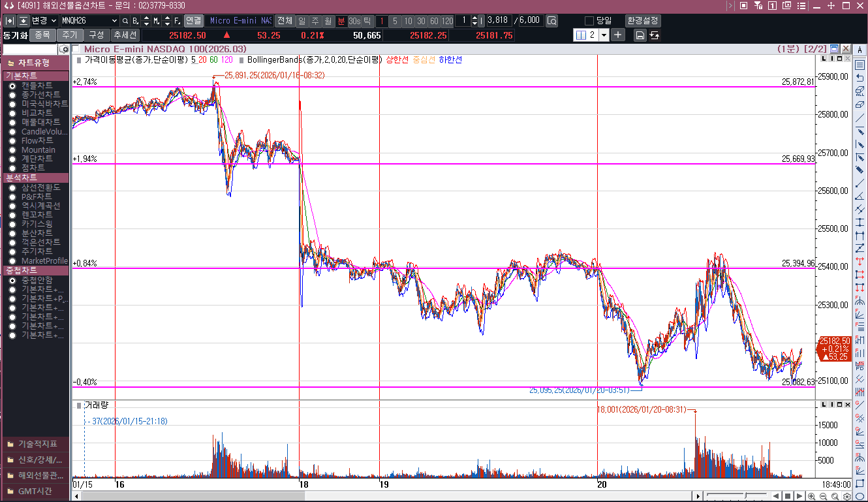The width and height of the screenshot is (868, 502).
Task: Open the 기술적지표 panel section
Action: 35,444
